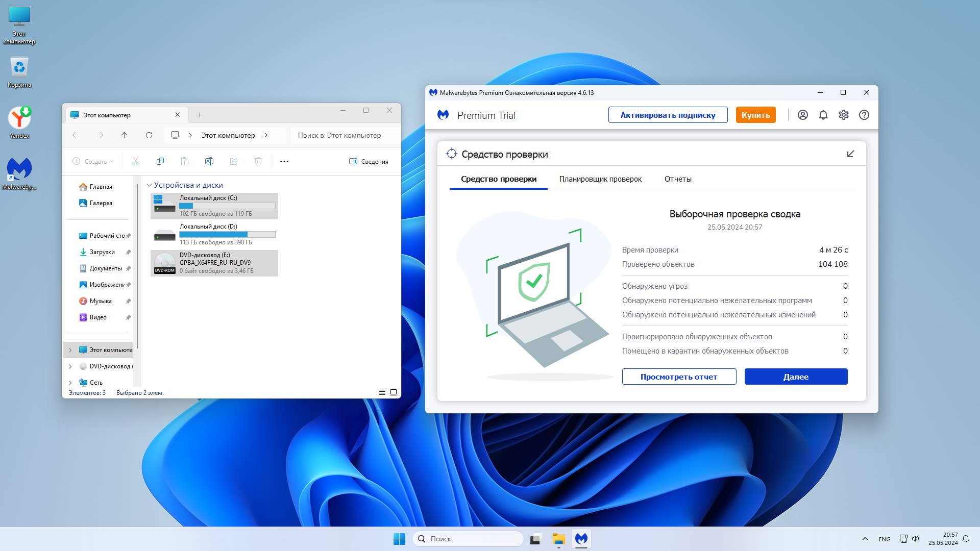This screenshot has width=980, height=551.
Task: Switch Explorer to large icons view
Action: click(394, 392)
